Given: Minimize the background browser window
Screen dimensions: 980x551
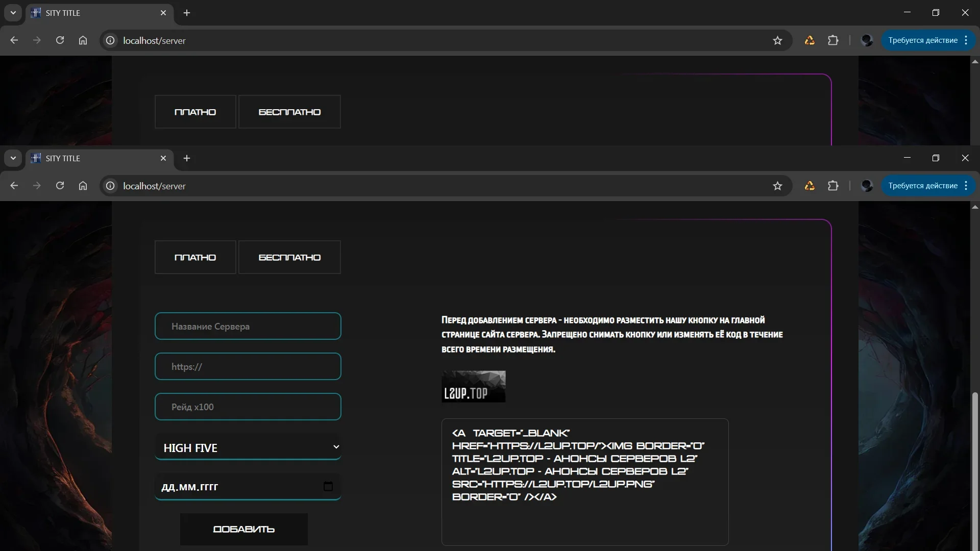Looking at the screenshot, I should [907, 13].
